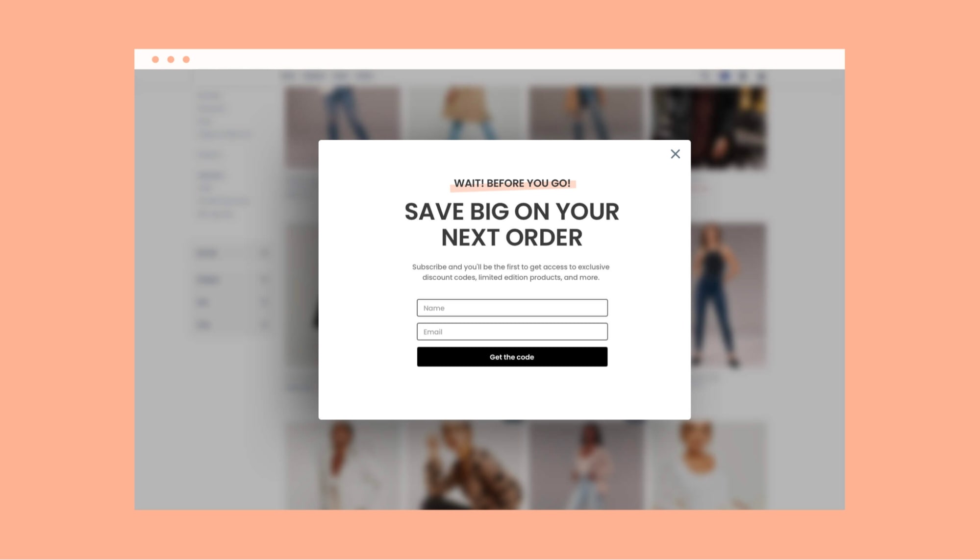
Task: Click the close button on the popup
Action: click(x=675, y=154)
